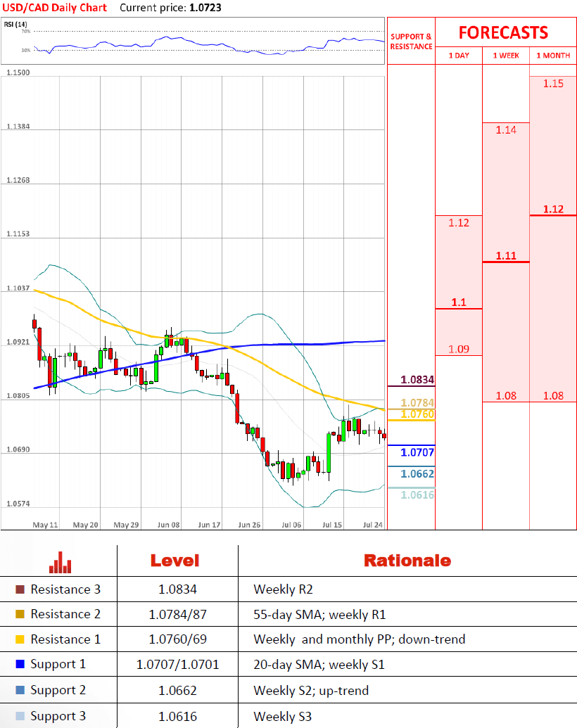Viewport: 577px width, 728px height.
Task: Click the May 11 date on chart axis
Action: [x=45, y=525]
